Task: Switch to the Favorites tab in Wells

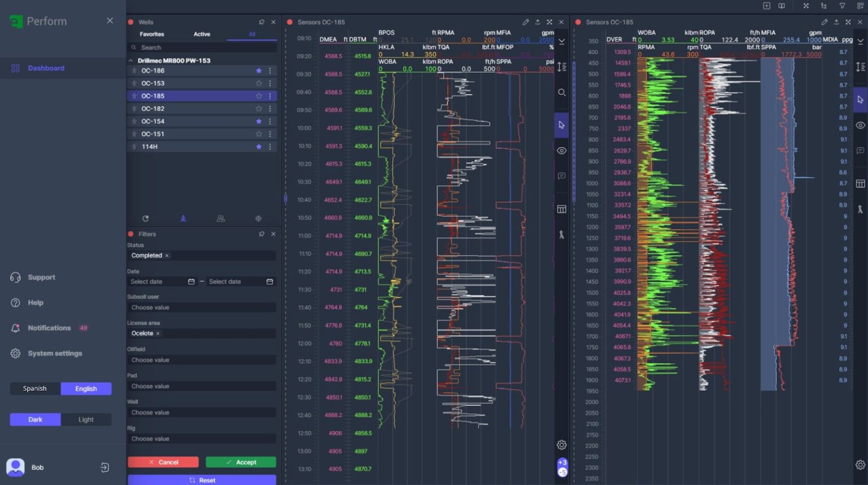Action: (152, 34)
